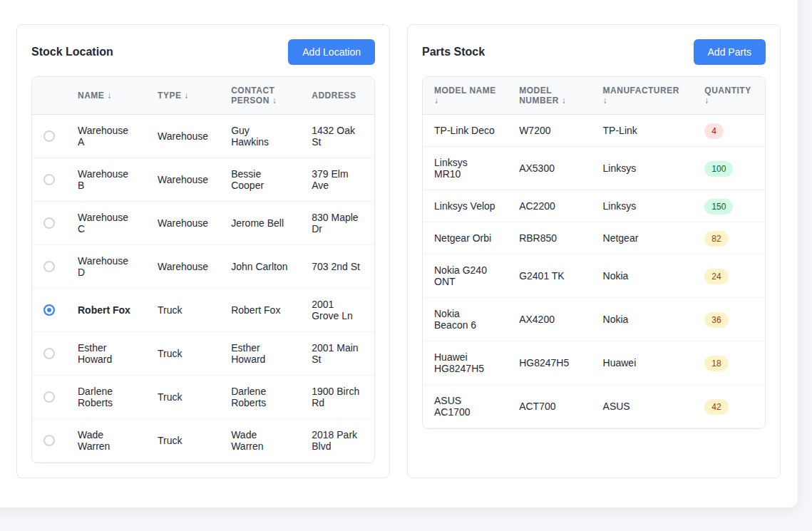Sort parts by Manufacturer header
The height and width of the screenshot is (531, 812).
pyautogui.click(x=640, y=95)
